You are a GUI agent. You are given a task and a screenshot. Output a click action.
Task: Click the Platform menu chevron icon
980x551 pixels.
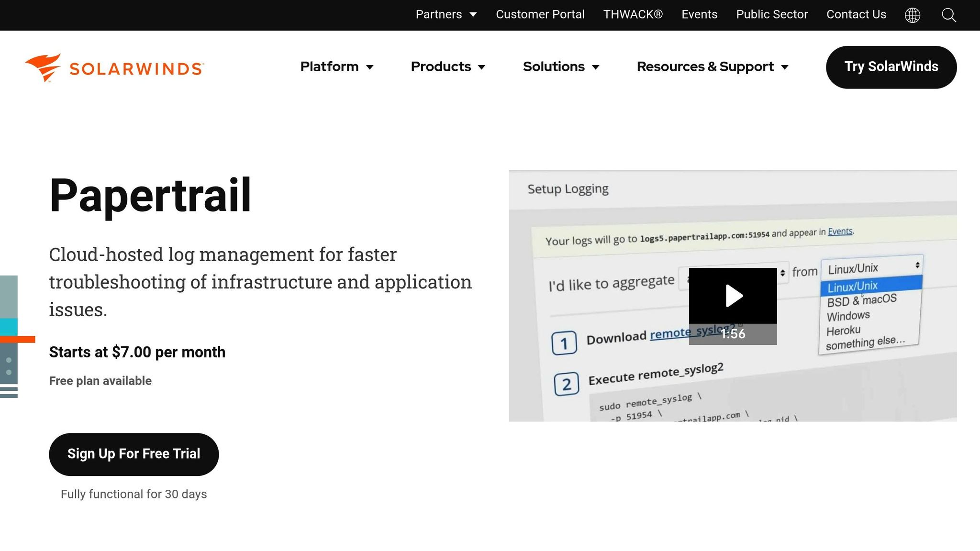click(x=371, y=67)
